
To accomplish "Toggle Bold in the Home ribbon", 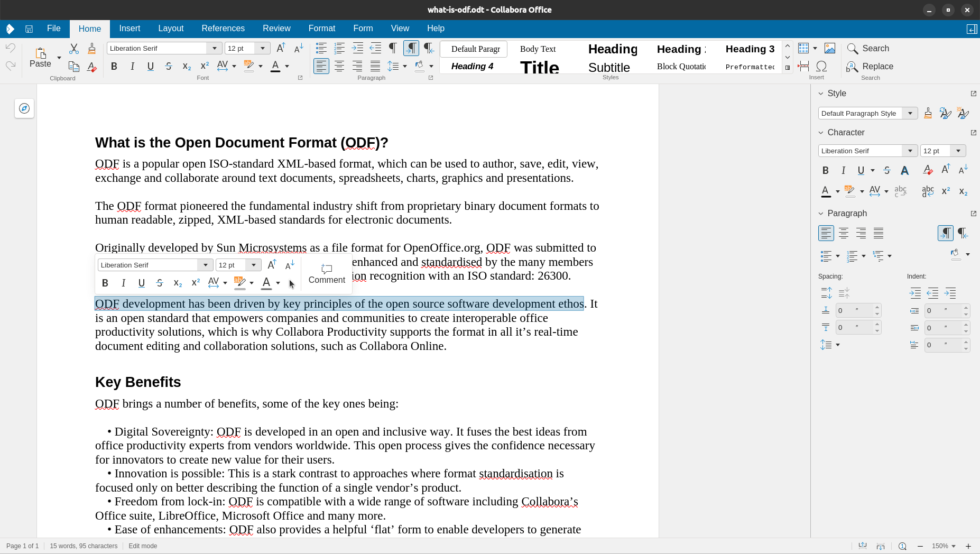I will [x=114, y=66].
